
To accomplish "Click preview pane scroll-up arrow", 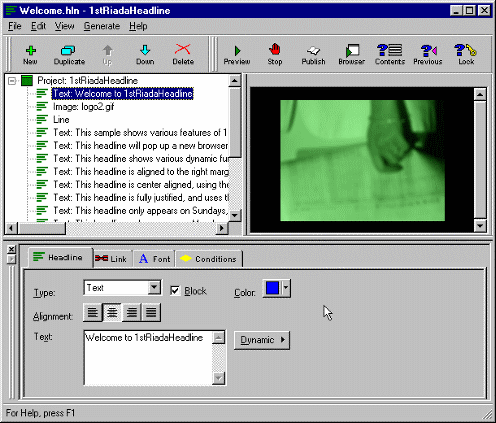I will tap(480, 95).
